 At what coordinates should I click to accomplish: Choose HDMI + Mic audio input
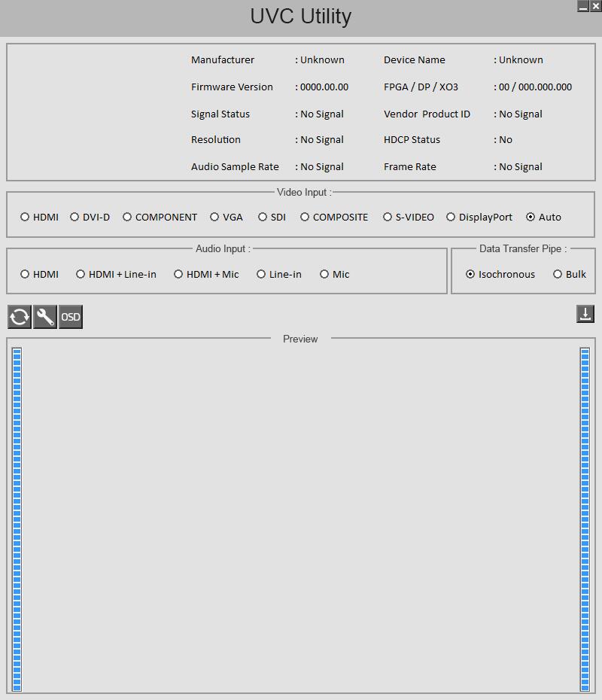tap(206, 274)
